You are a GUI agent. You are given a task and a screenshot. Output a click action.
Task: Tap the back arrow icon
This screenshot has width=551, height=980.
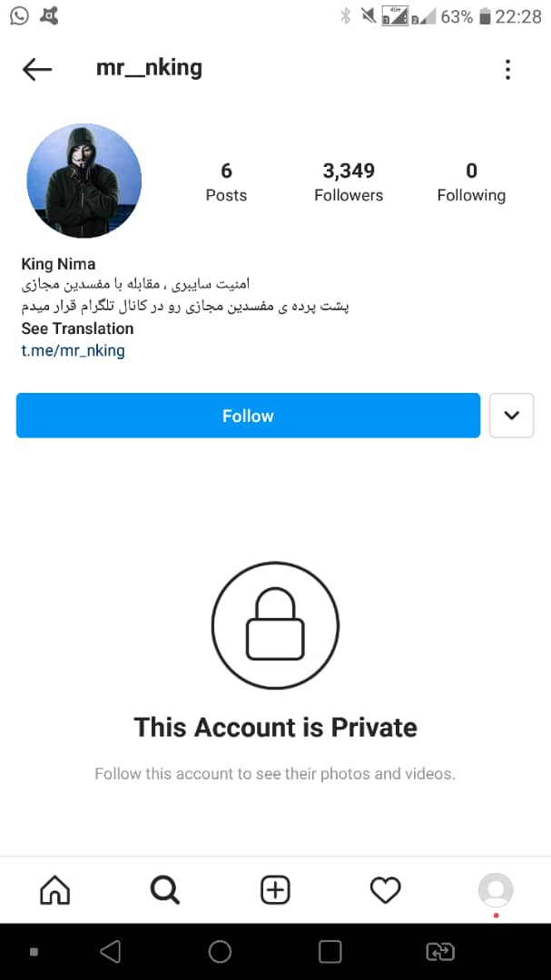pyautogui.click(x=37, y=69)
